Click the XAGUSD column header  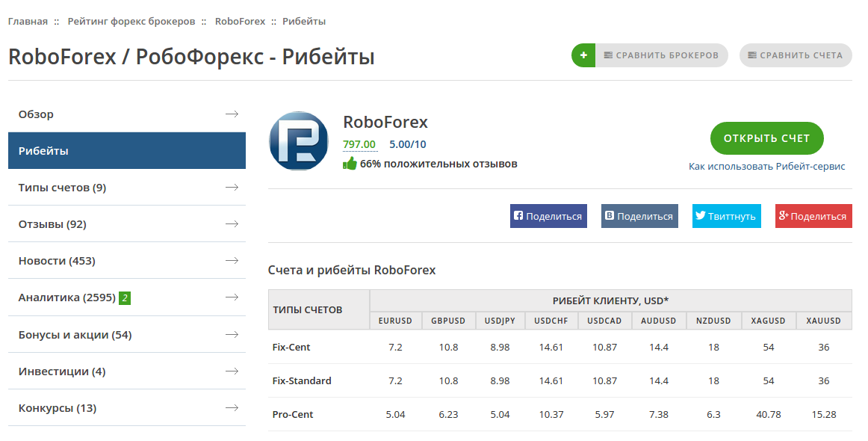coord(769,321)
